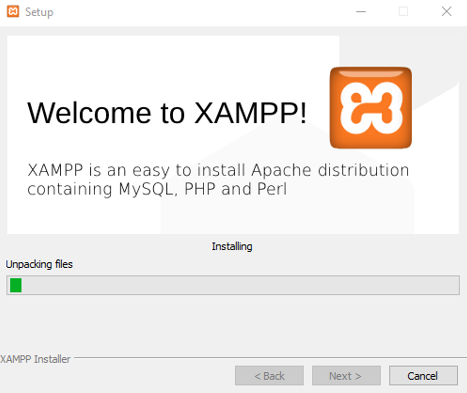Click the "Installing" label
Image resolution: width=467 pixels, height=393 pixels.
point(232,246)
